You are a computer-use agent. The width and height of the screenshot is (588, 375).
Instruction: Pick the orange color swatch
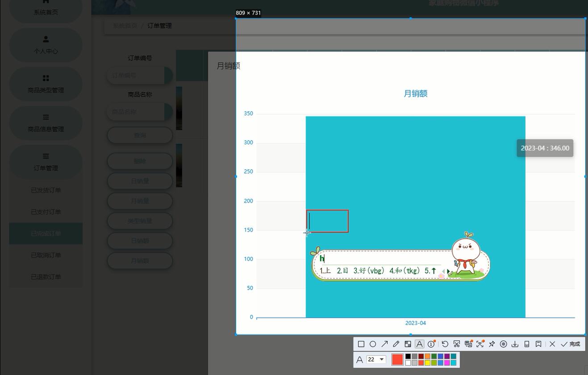pyautogui.click(x=427, y=356)
